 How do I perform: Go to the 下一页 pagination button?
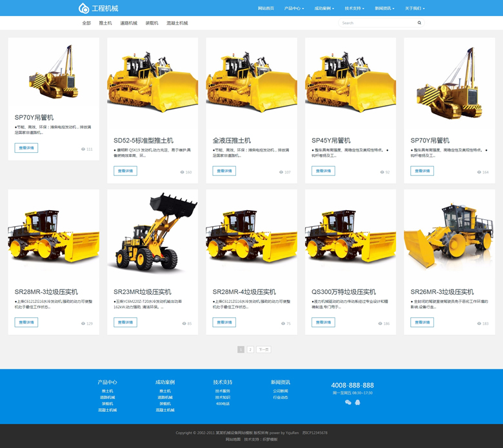[x=263, y=349]
